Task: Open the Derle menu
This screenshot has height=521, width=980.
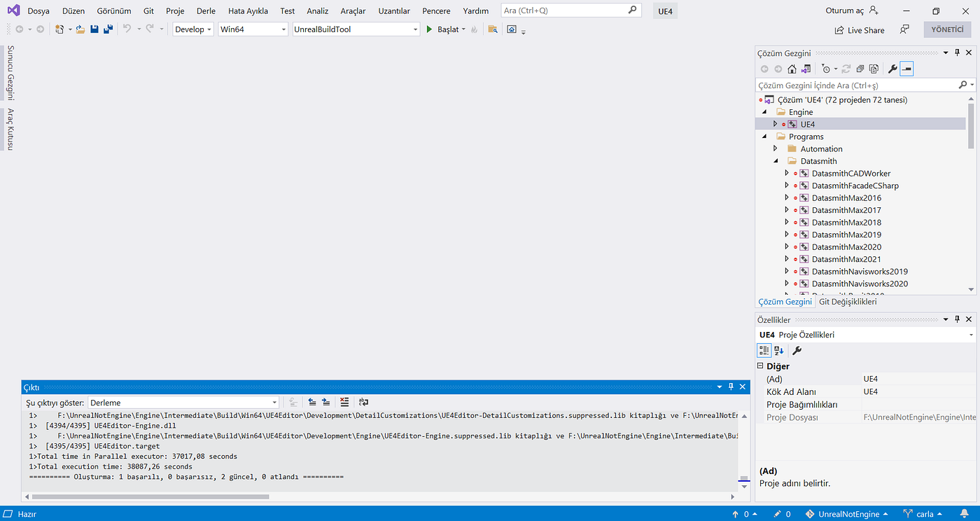Action: coord(206,11)
